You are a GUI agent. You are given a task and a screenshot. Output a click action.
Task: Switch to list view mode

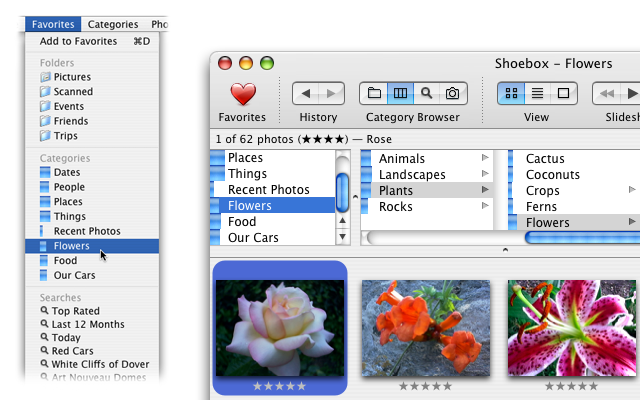537,94
